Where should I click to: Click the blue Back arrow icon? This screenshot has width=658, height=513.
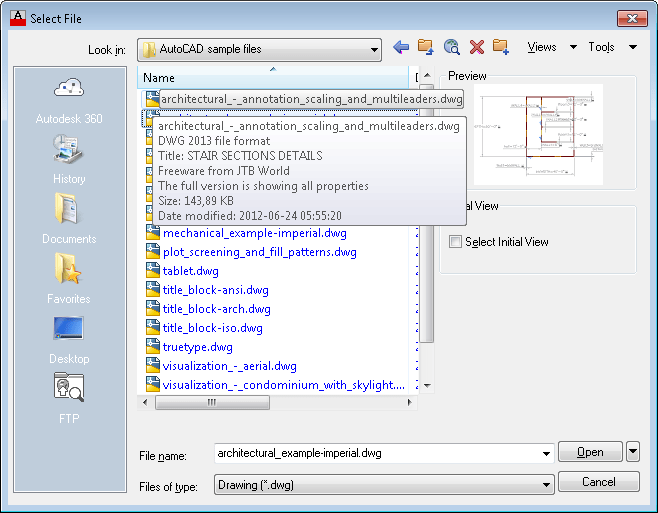(401, 47)
